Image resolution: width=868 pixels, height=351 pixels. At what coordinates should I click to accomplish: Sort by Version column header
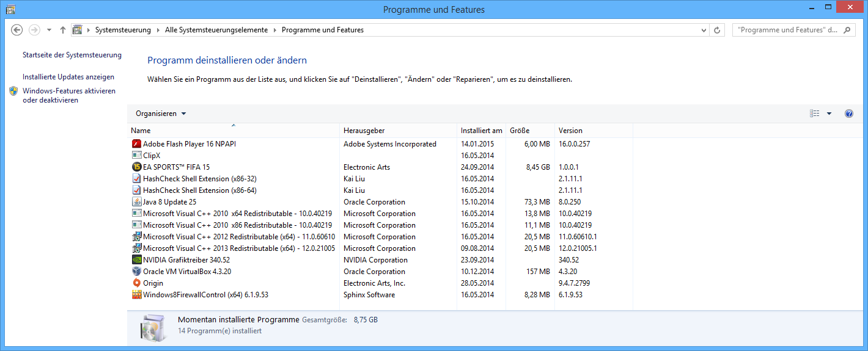point(594,131)
